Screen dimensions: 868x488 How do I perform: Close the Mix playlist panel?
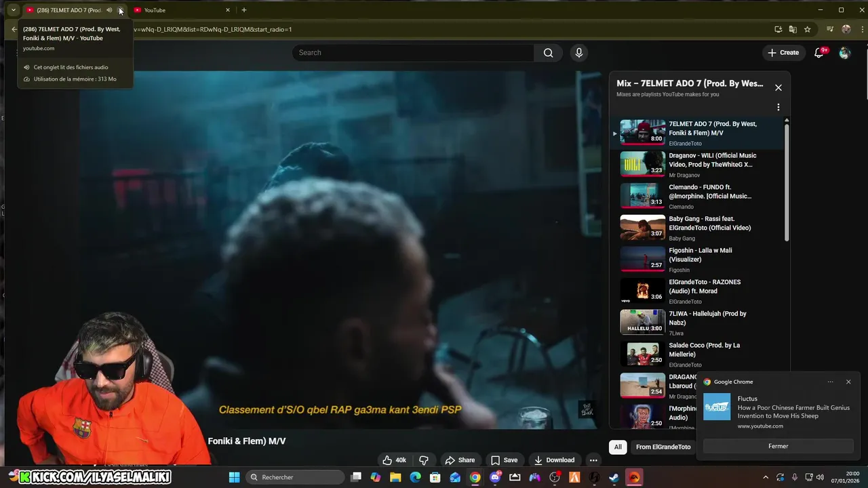pyautogui.click(x=778, y=87)
